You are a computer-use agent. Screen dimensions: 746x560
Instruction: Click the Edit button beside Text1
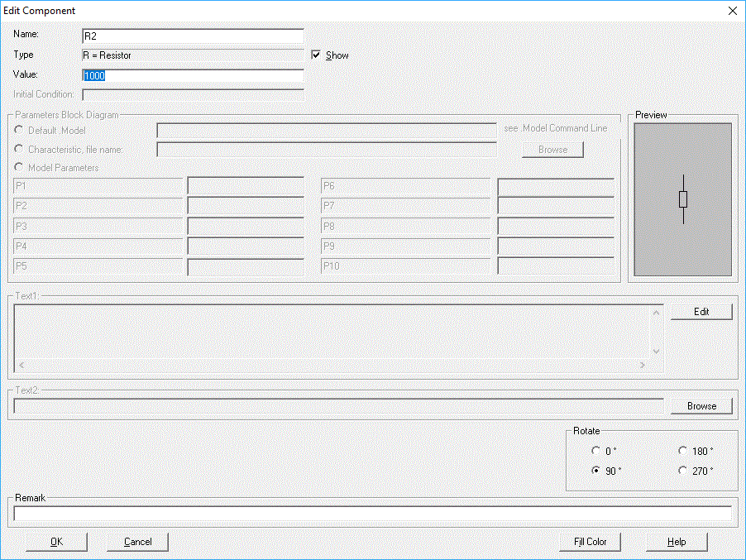coord(701,312)
